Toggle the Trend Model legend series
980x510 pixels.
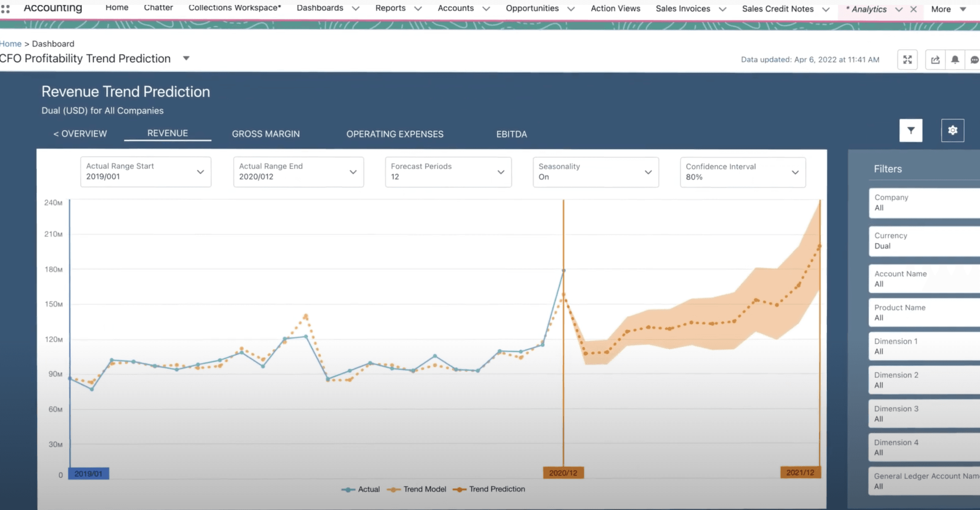pos(417,489)
